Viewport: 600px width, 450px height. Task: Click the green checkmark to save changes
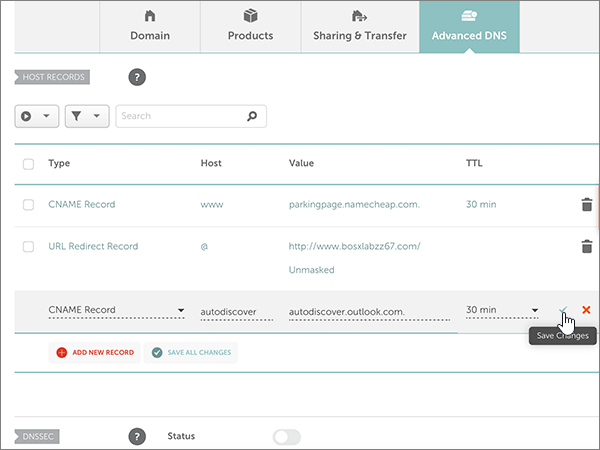[x=564, y=310]
